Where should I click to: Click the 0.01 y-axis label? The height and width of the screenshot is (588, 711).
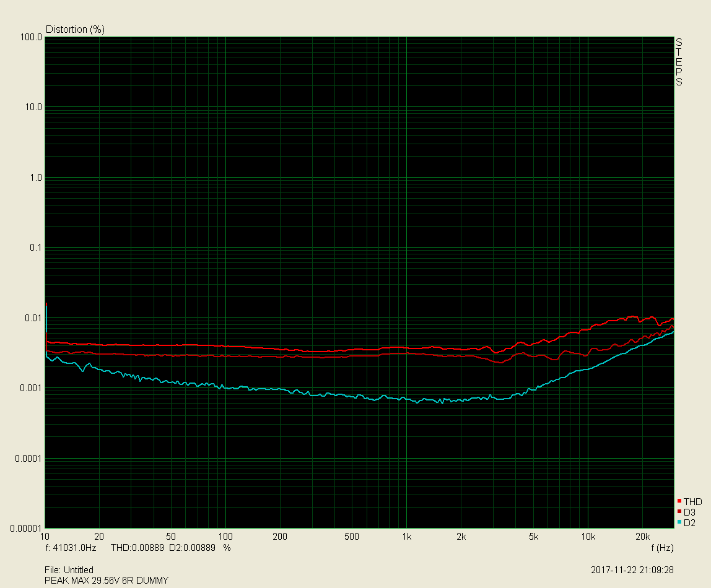pos(33,318)
